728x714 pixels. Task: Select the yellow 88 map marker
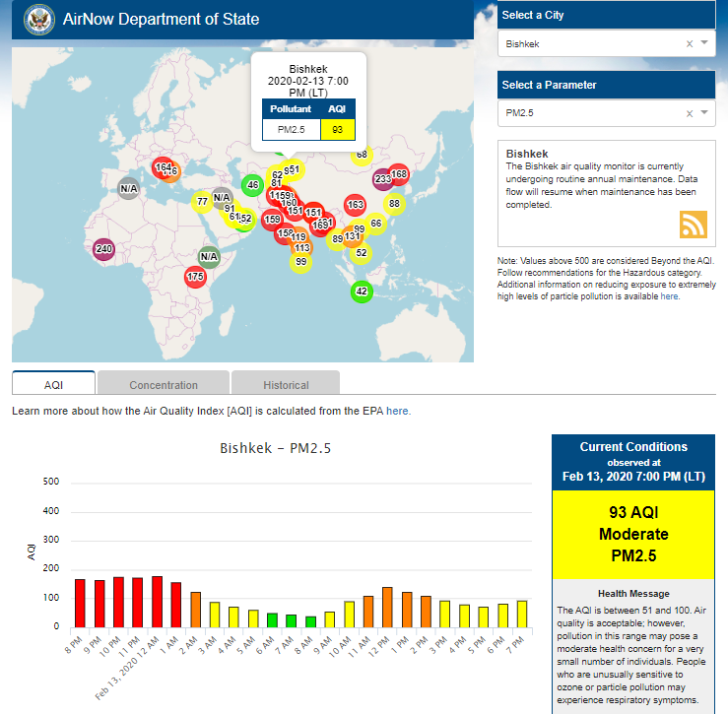point(394,204)
